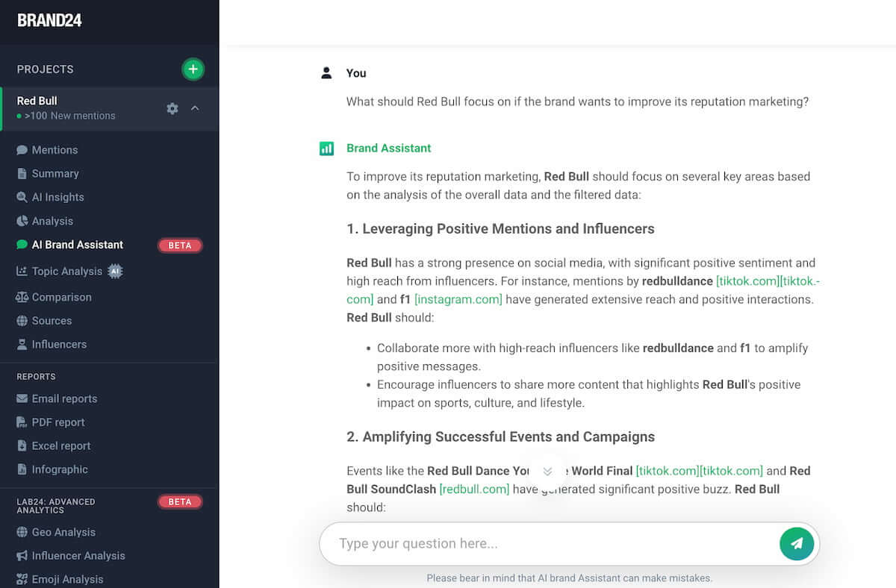Click the AI Insights magnifier icon

[22, 197]
